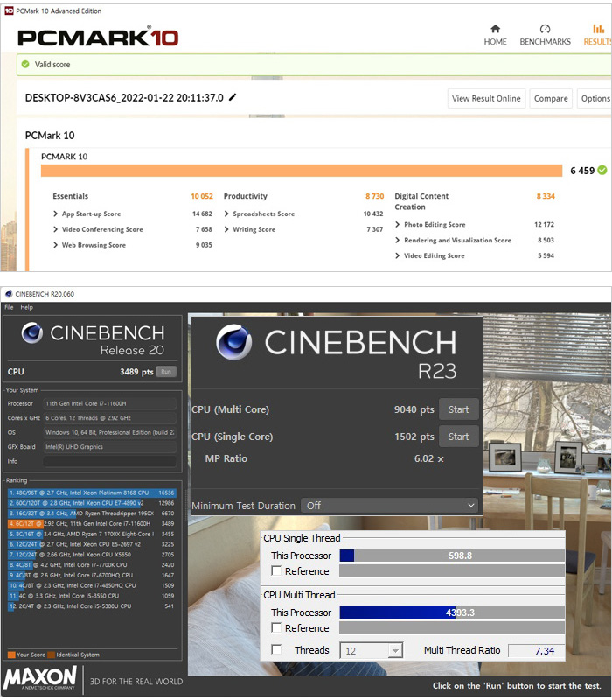Click the pencil icon to rename result
This screenshot has height=700, width=612.
233,97
